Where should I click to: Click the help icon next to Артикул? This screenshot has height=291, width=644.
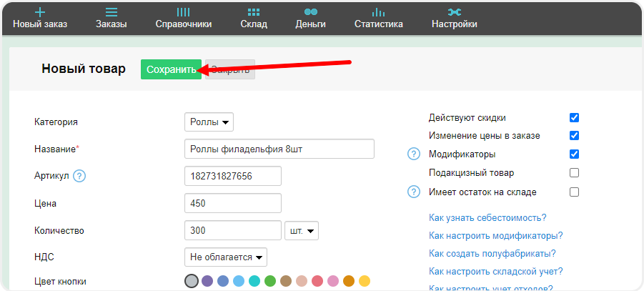[x=79, y=176]
